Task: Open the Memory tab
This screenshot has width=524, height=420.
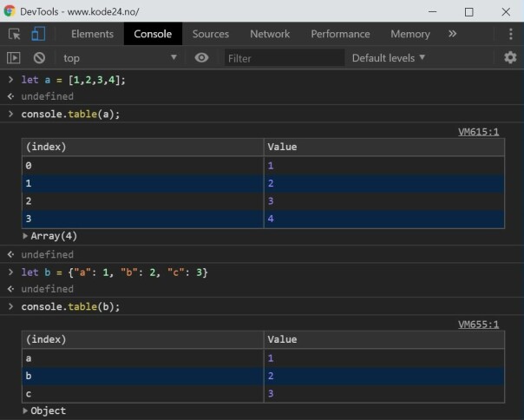Action: tap(410, 34)
